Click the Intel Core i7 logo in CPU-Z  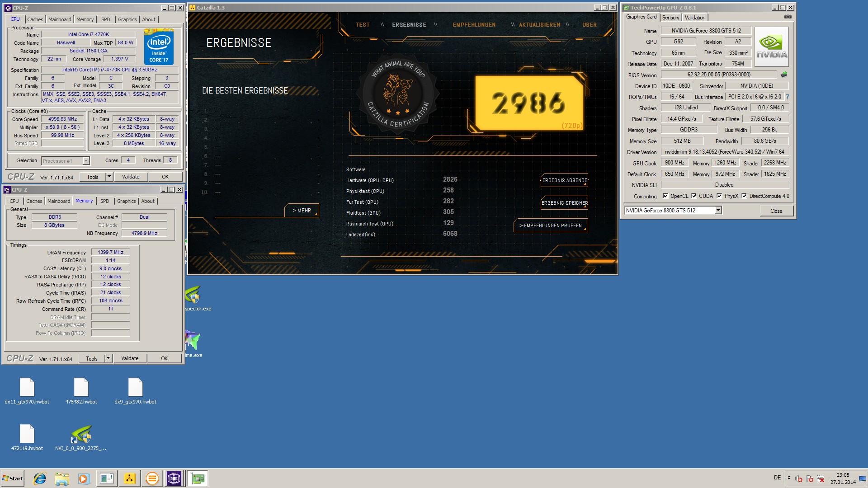click(x=159, y=47)
